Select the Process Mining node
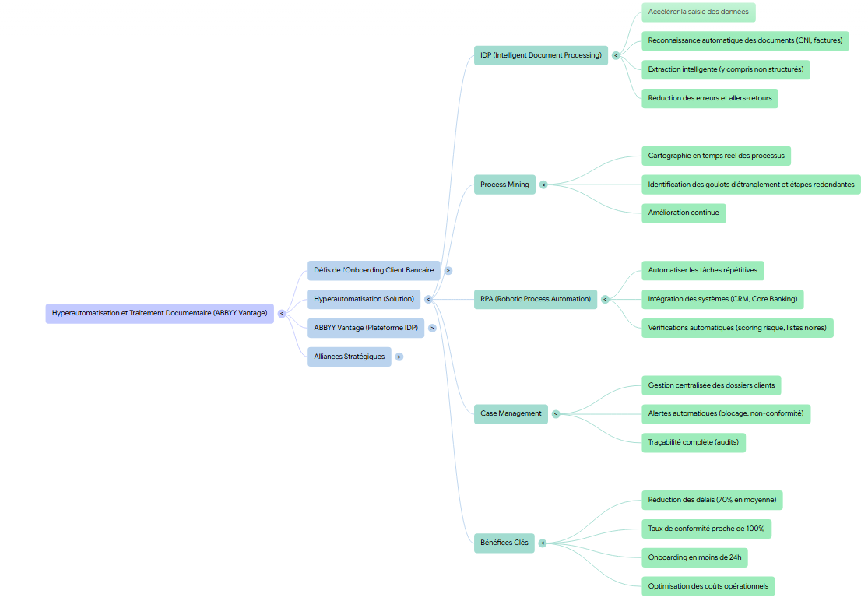The height and width of the screenshot is (601, 868). point(504,185)
